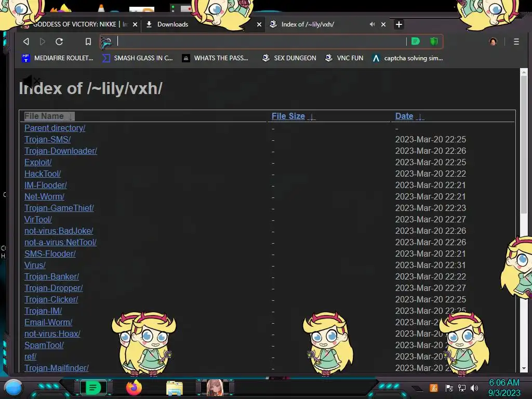Click the blue Start orb on taskbar

[14, 388]
